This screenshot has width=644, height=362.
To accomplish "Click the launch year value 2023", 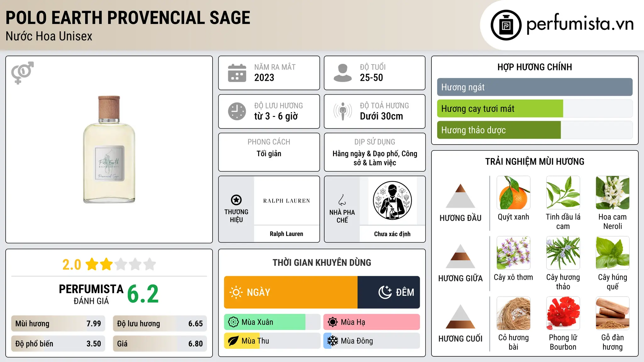I will click(x=264, y=78).
